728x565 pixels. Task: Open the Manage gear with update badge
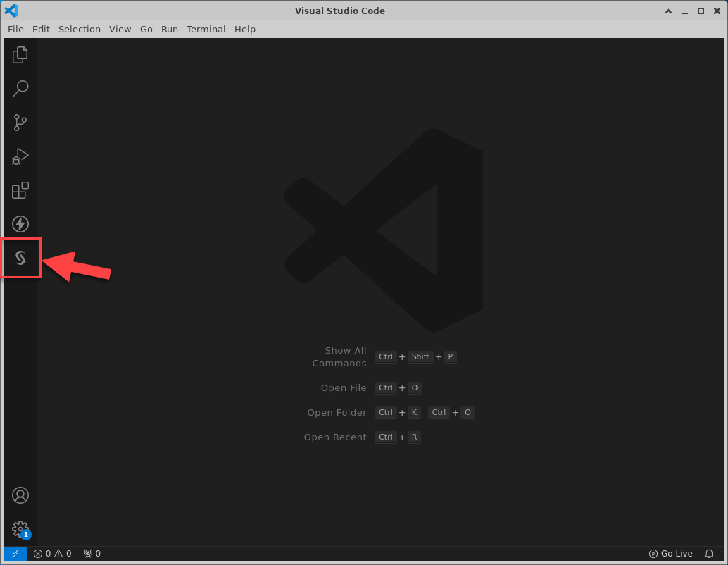(x=20, y=528)
